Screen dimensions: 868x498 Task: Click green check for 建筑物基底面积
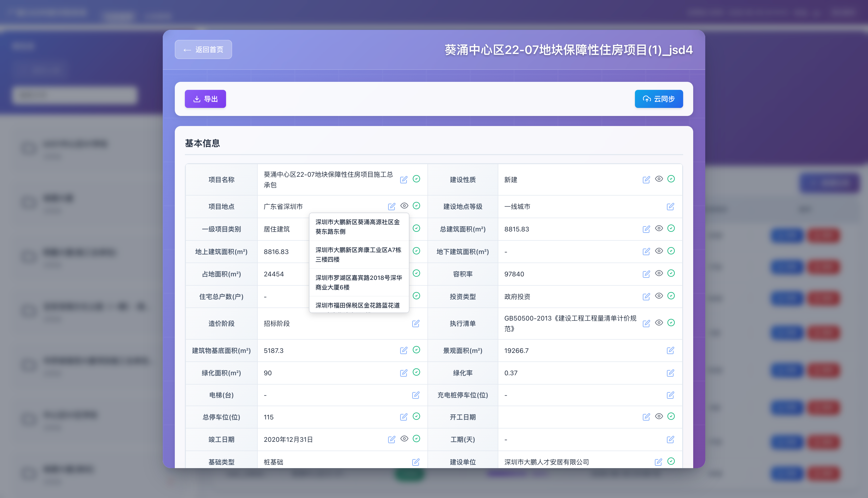416,350
